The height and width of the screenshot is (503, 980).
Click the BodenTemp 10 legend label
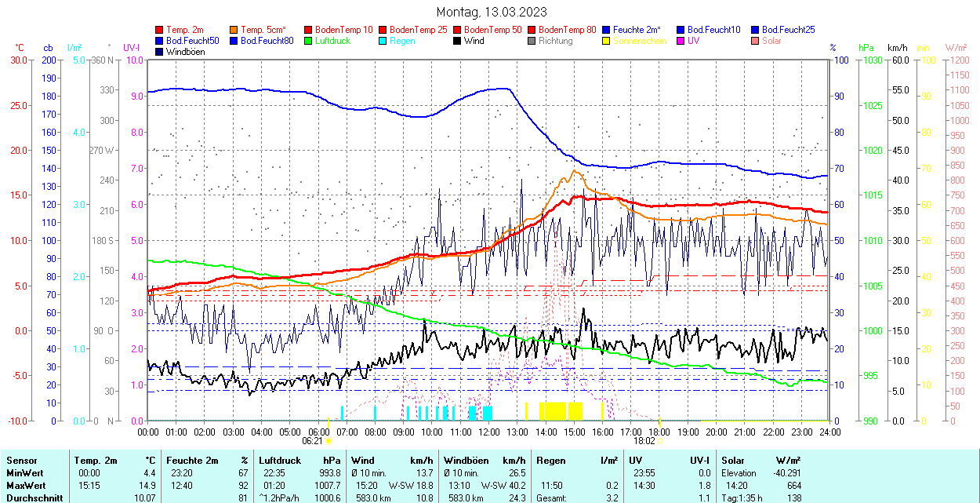343,30
